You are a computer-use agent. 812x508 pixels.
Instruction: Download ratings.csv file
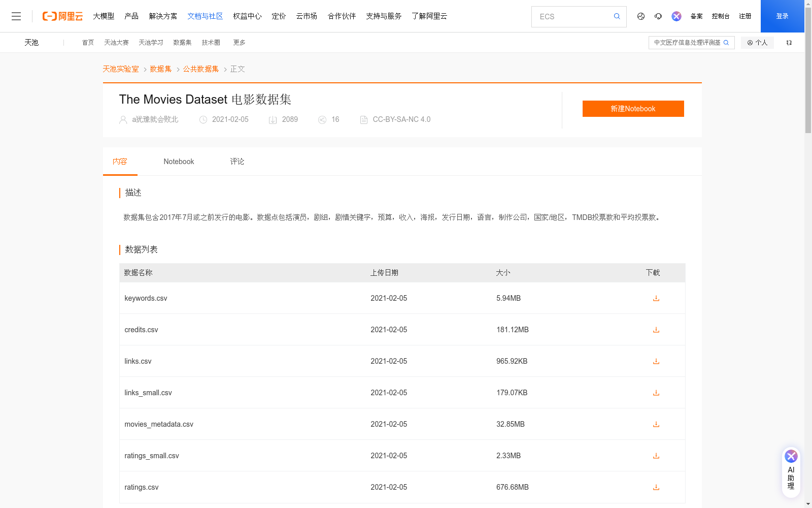pyautogui.click(x=656, y=487)
